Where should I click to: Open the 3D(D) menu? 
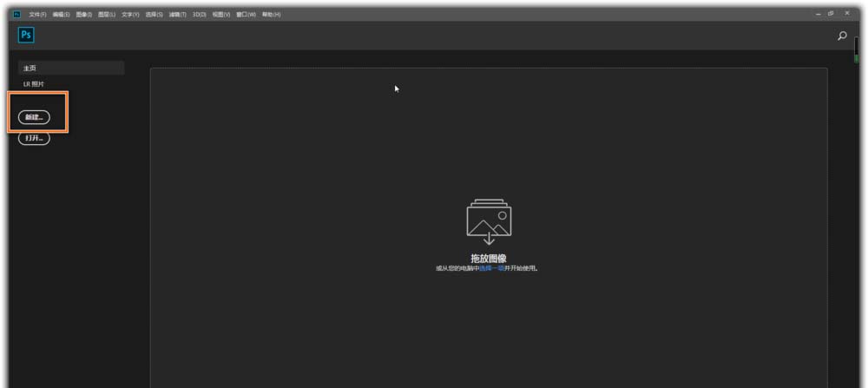[x=200, y=15]
